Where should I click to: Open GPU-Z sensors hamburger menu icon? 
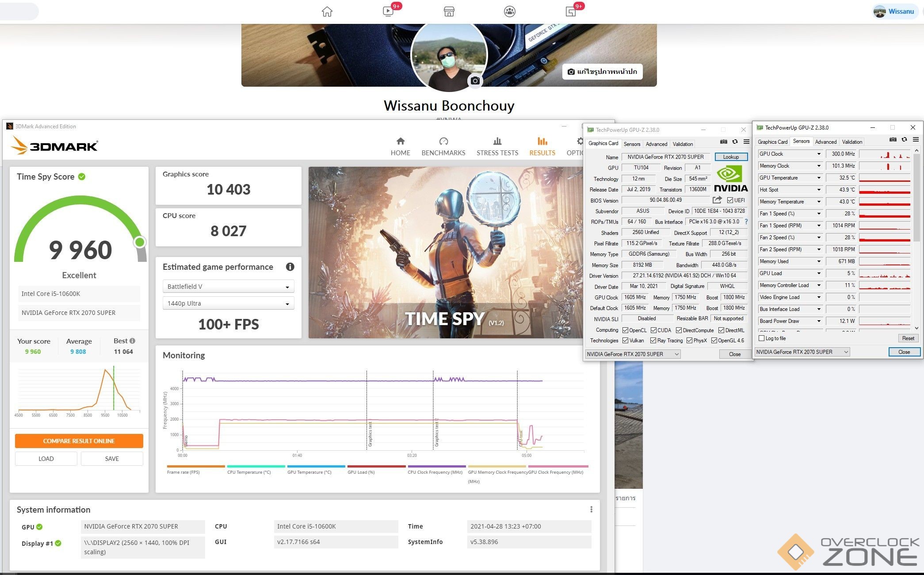point(916,140)
